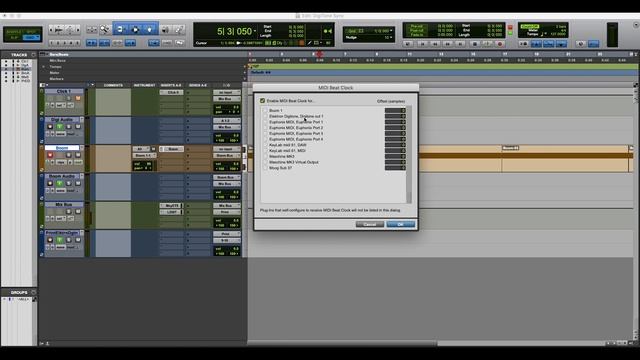
Task: Select the Pencil tool in the toolbar
Action: pos(178,29)
